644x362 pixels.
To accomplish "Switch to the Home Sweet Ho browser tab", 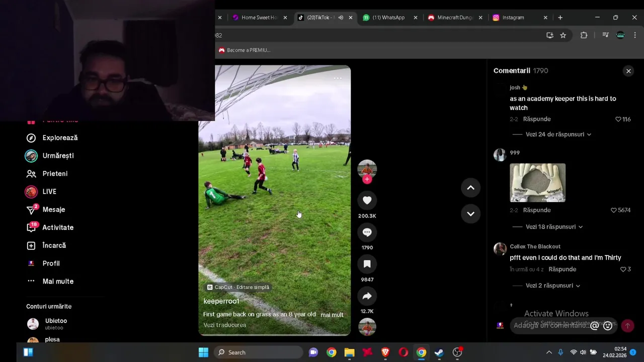I will click(259, 18).
